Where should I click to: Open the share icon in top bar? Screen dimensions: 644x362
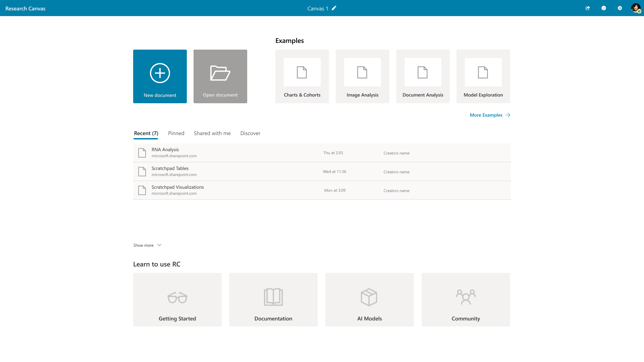588,8
